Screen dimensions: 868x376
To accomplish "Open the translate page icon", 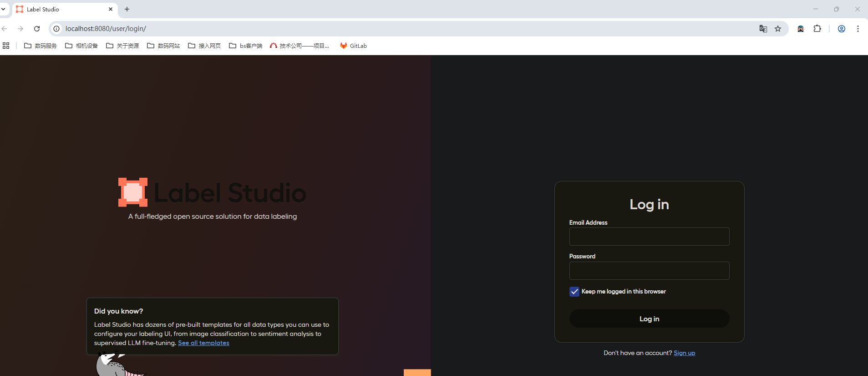I will pyautogui.click(x=763, y=29).
